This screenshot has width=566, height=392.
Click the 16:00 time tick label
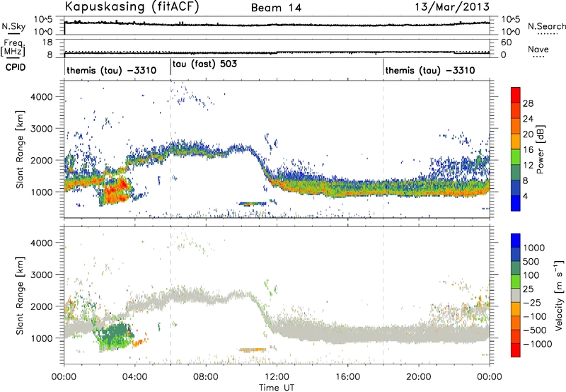[x=347, y=377]
